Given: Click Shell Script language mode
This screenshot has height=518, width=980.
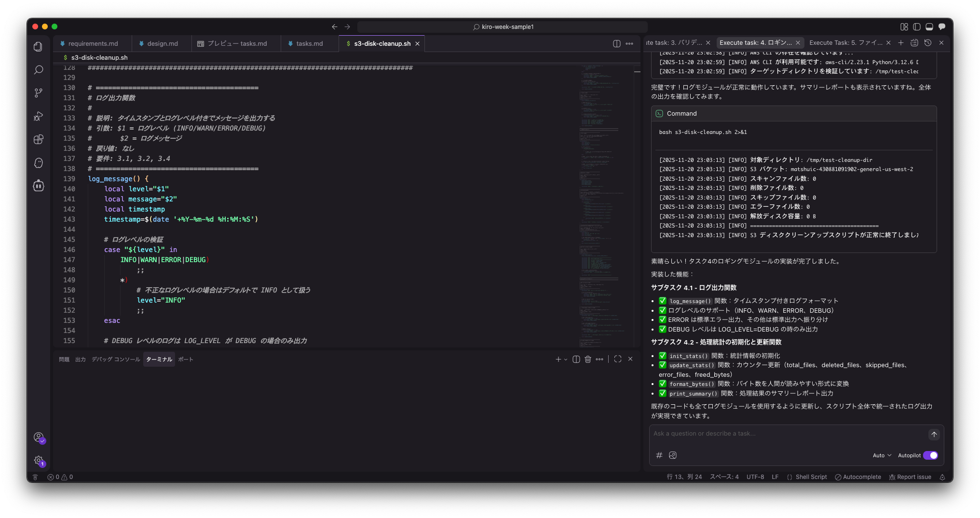Looking at the screenshot, I should (811, 477).
